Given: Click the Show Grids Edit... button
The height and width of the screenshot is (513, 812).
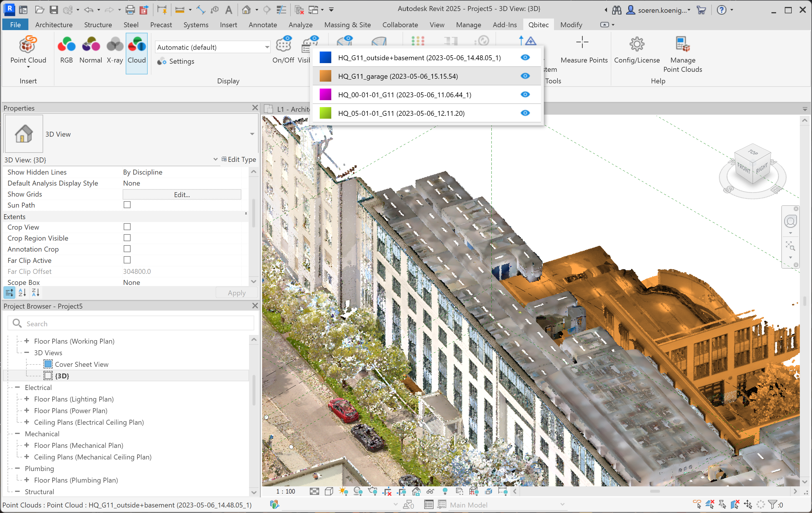Looking at the screenshot, I should [182, 195].
